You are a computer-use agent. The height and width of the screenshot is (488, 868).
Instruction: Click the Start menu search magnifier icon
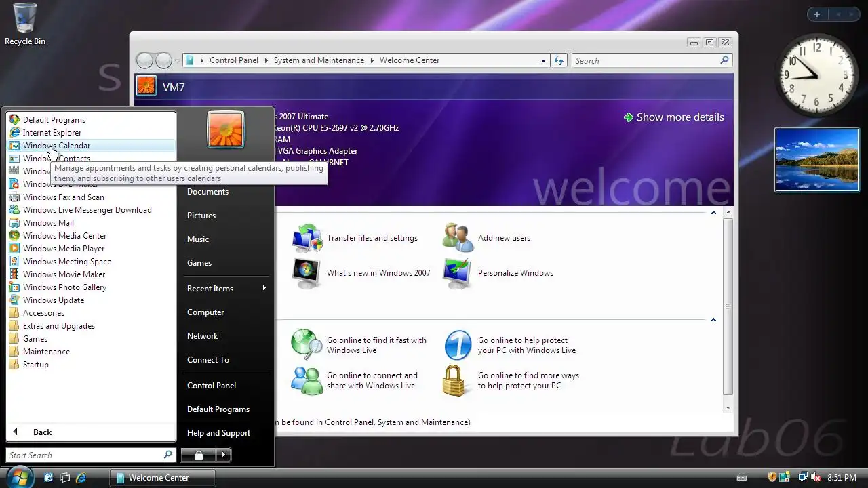point(167,455)
